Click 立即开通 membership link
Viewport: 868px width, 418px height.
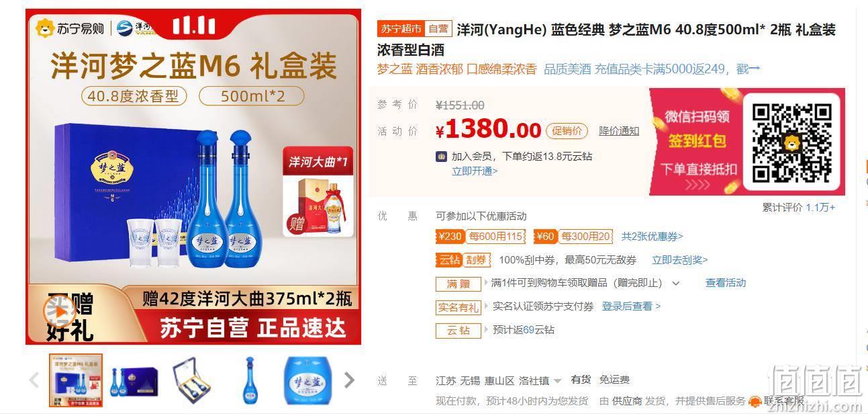tap(475, 171)
